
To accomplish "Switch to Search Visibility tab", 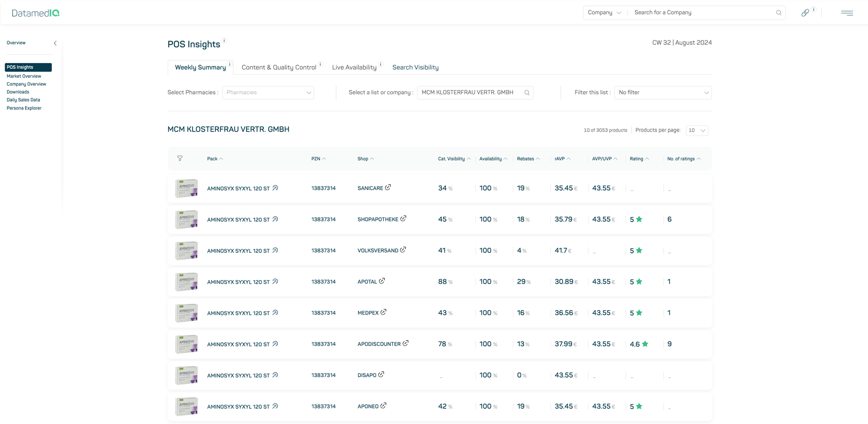I will [x=415, y=67].
